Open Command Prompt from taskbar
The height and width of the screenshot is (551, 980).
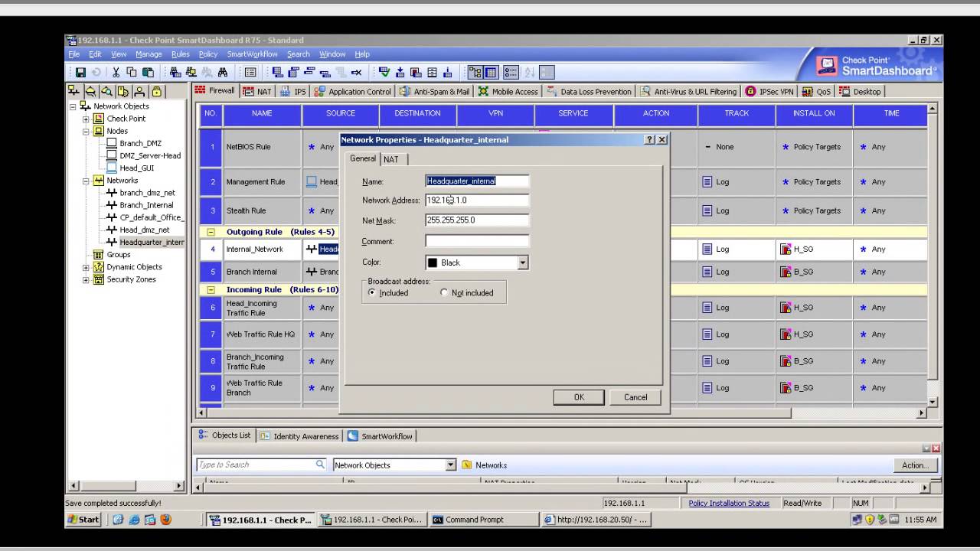[482, 520]
